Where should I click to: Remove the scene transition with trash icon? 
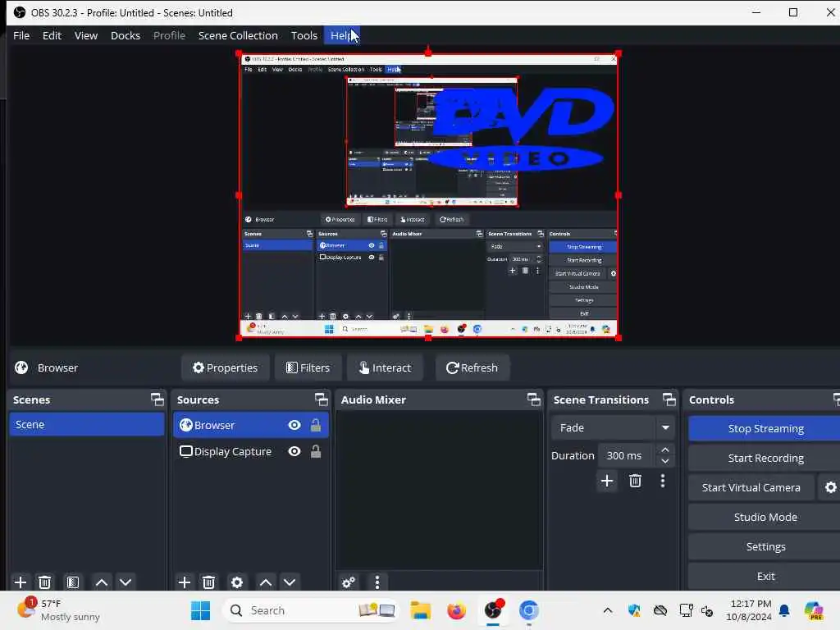click(636, 481)
